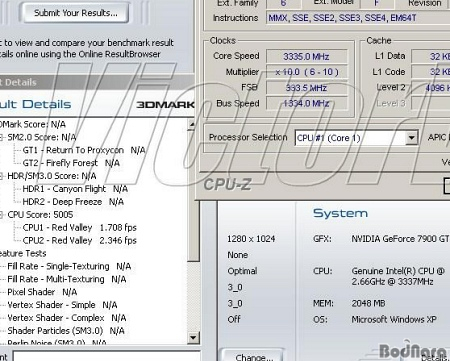Click NVIDIA GeForce 7900 GFX text

point(400,239)
